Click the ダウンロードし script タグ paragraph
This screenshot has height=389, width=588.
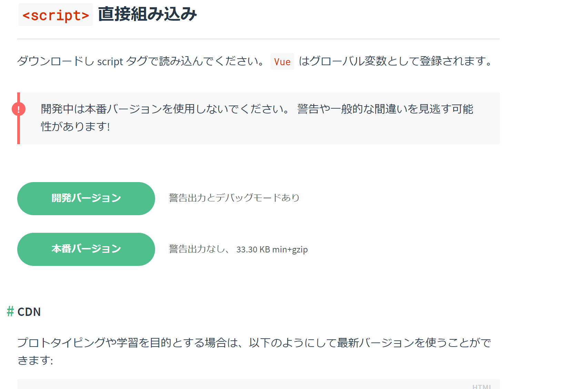[x=141, y=61]
